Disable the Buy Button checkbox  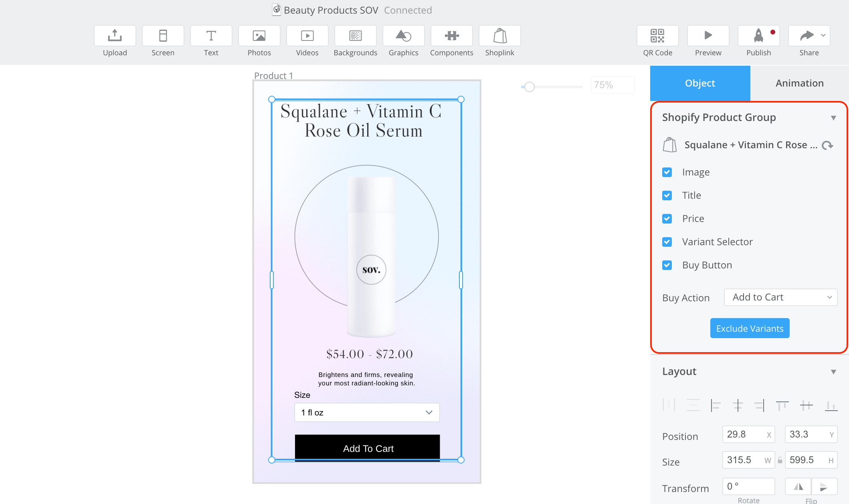(667, 265)
